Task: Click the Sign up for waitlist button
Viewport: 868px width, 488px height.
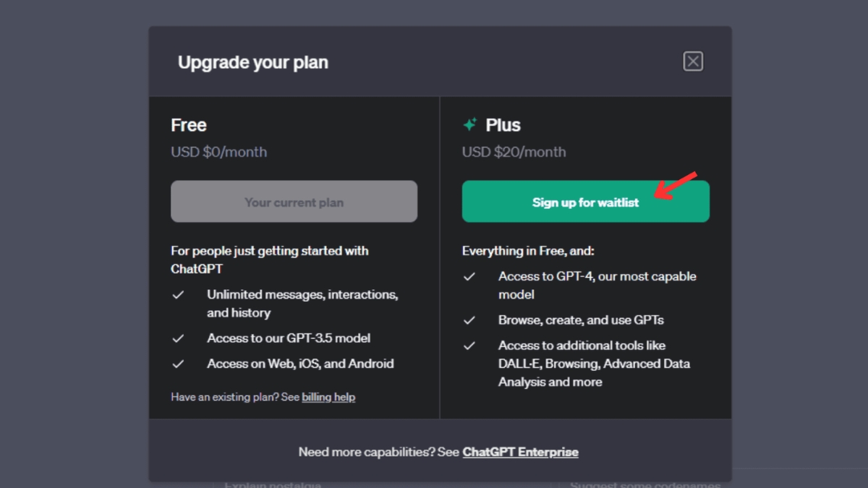Action: tap(585, 202)
